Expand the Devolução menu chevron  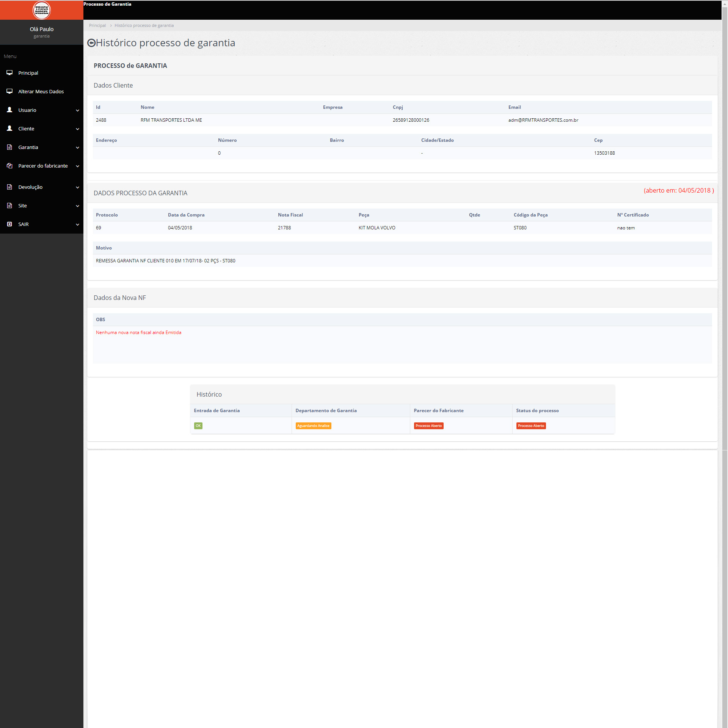point(77,187)
